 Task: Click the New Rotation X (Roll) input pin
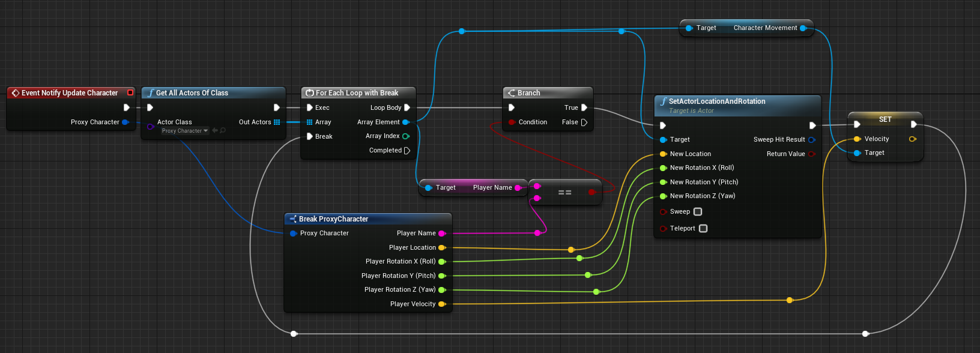pyautogui.click(x=663, y=168)
